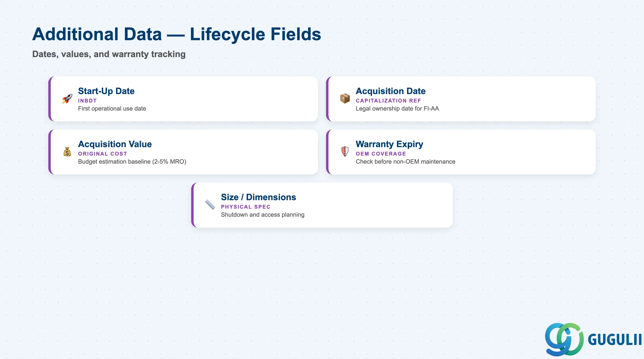Click the ORIGINAL COST label
Viewport: 644px width, 359px height.
pyautogui.click(x=102, y=154)
